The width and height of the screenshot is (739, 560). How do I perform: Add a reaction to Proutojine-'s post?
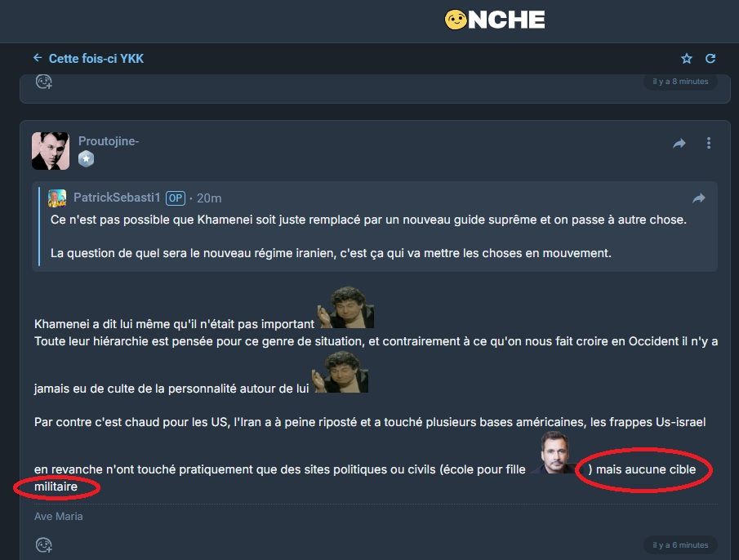[x=44, y=545]
